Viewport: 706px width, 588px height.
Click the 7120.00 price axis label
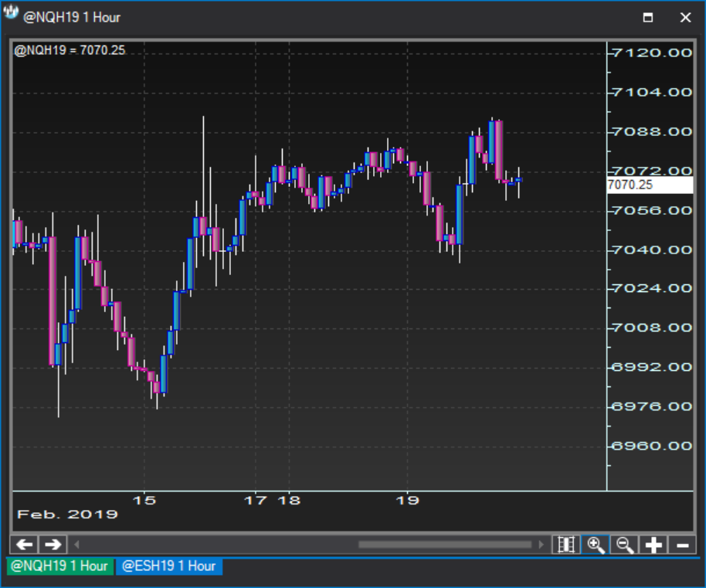click(653, 53)
